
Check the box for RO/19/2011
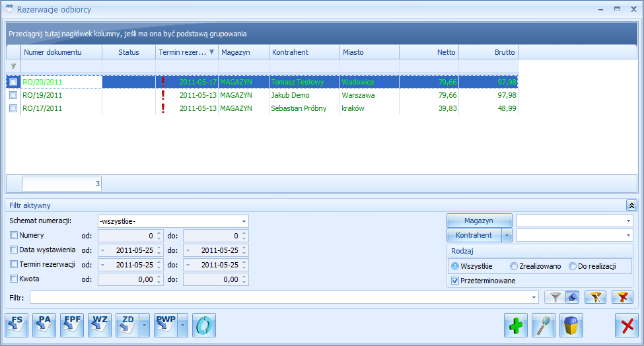tap(13, 95)
